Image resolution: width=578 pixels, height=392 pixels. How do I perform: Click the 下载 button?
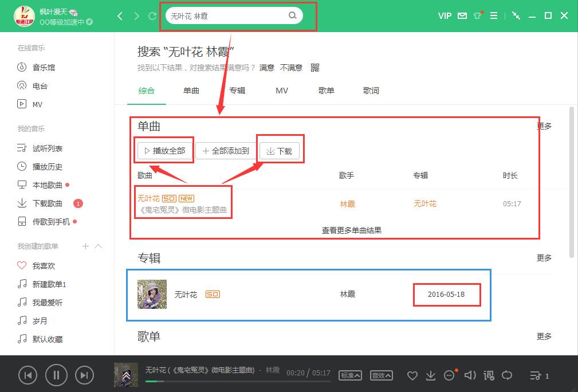click(280, 151)
